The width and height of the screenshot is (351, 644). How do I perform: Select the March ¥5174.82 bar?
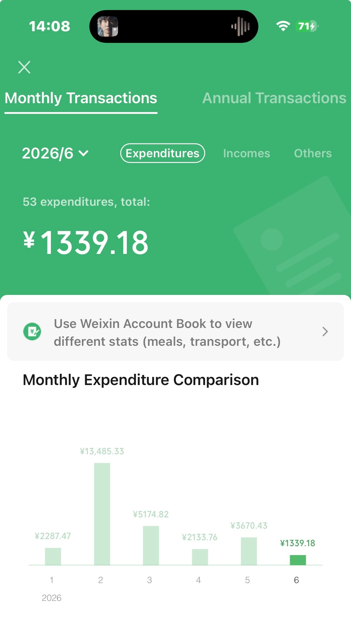[x=151, y=545]
